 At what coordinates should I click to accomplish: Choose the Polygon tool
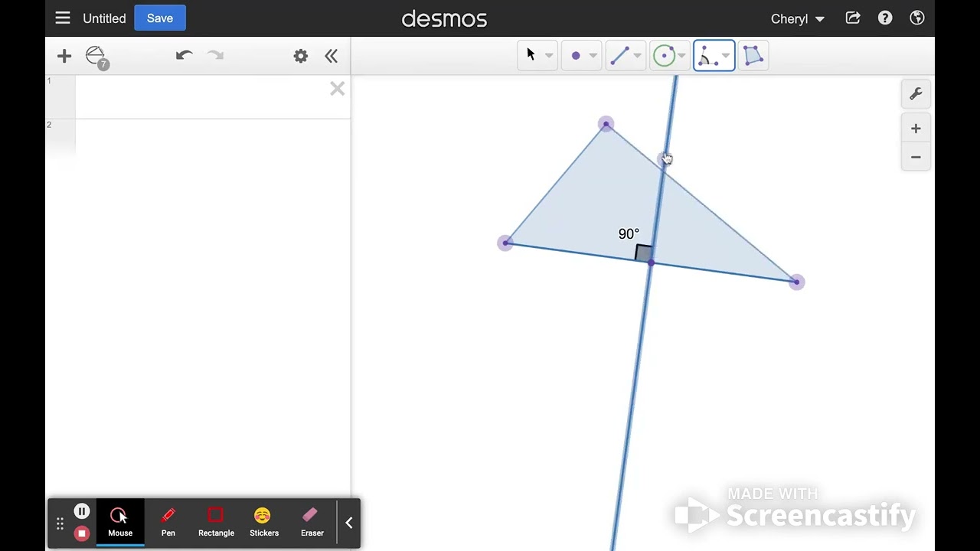click(x=753, y=55)
